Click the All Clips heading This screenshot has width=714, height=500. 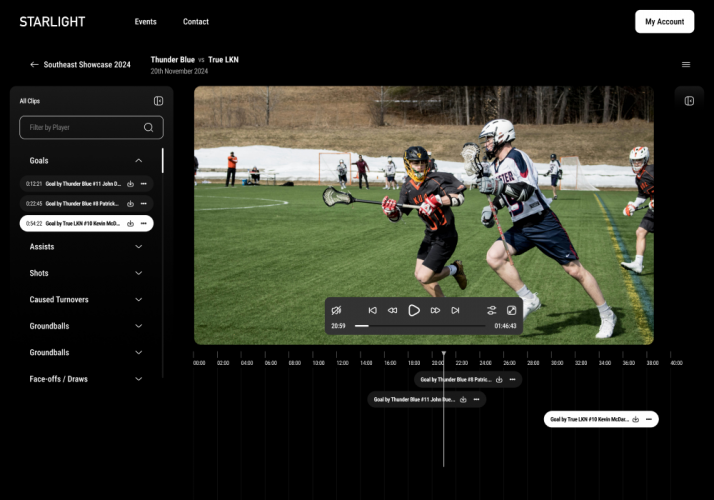pyautogui.click(x=30, y=101)
